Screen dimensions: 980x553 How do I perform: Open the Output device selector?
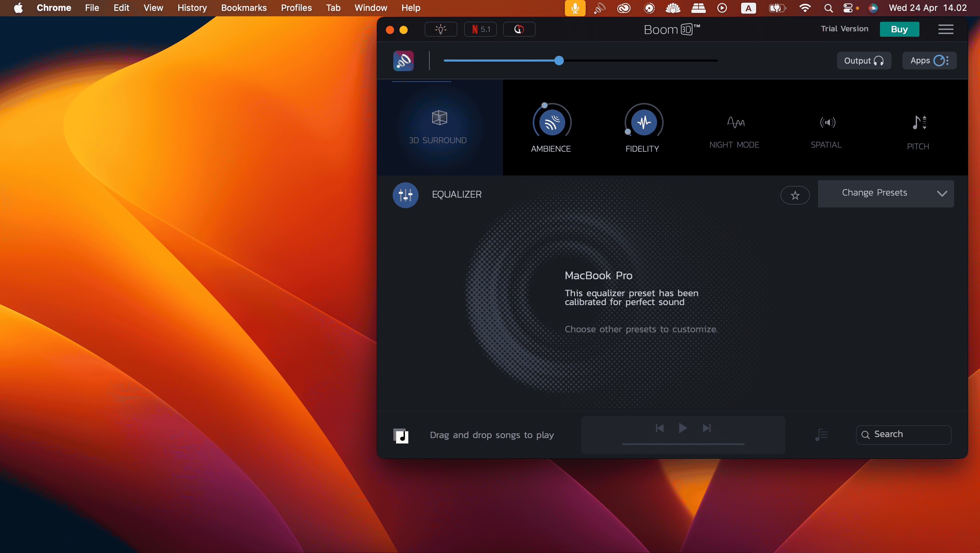(x=864, y=61)
